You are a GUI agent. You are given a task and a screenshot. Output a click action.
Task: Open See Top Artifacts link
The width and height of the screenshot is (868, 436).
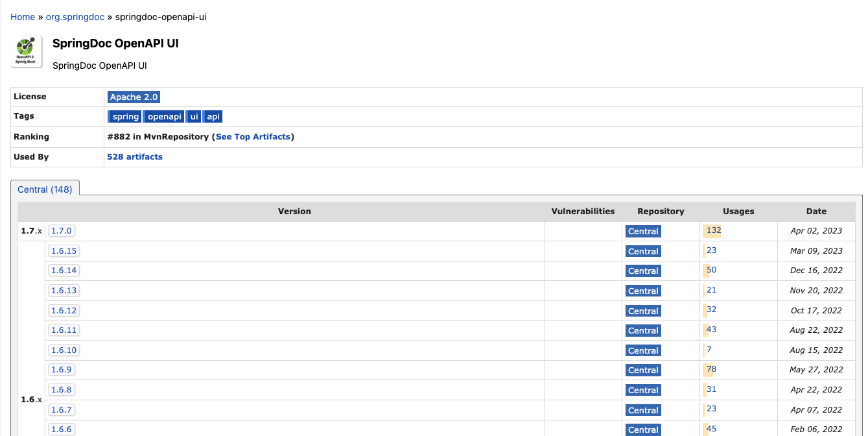click(x=253, y=137)
